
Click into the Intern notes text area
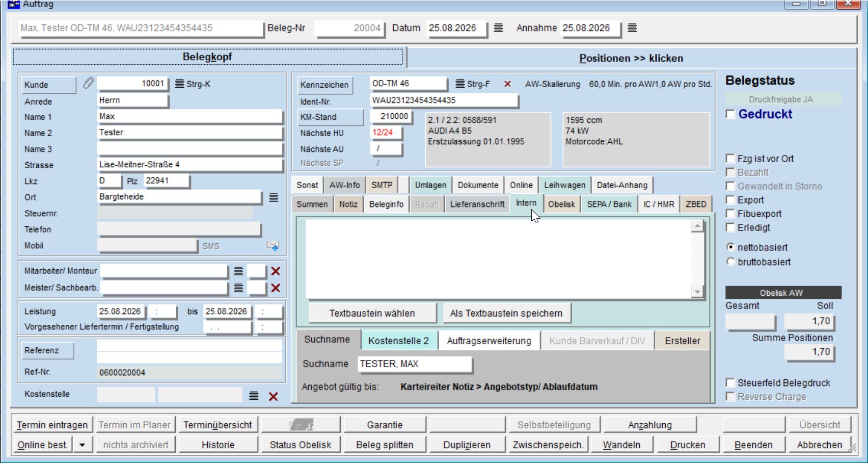point(498,259)
